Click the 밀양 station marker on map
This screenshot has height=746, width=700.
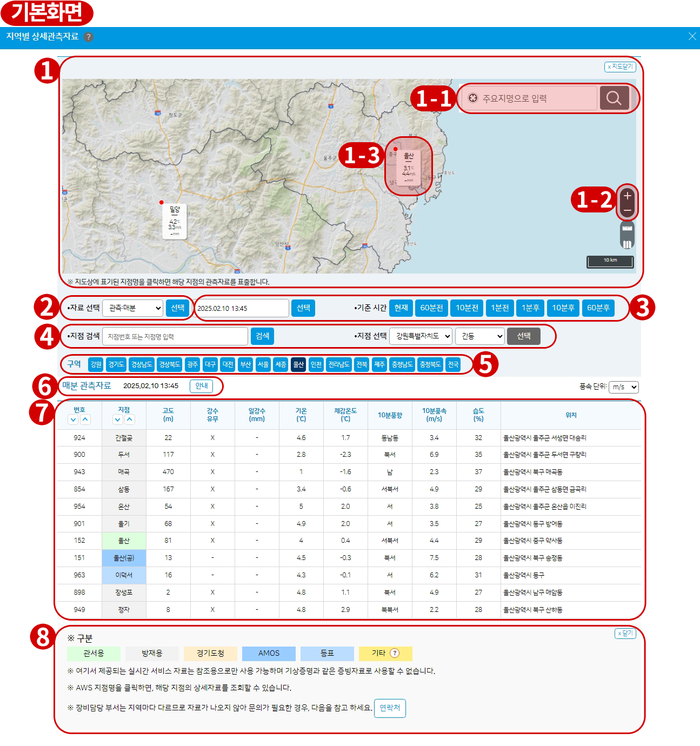click(x=175, y=220)
